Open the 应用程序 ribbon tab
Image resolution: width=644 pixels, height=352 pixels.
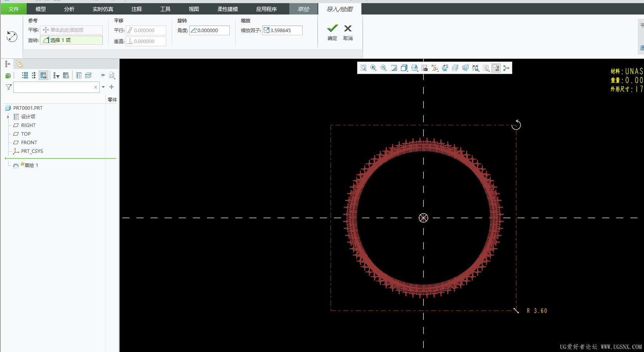[x=267, y=9]
